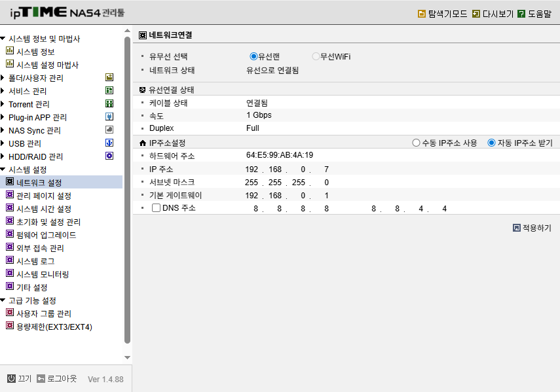Open the 시스템 시간 설정 page
This screenshot has width=560, height=392.
44,209
